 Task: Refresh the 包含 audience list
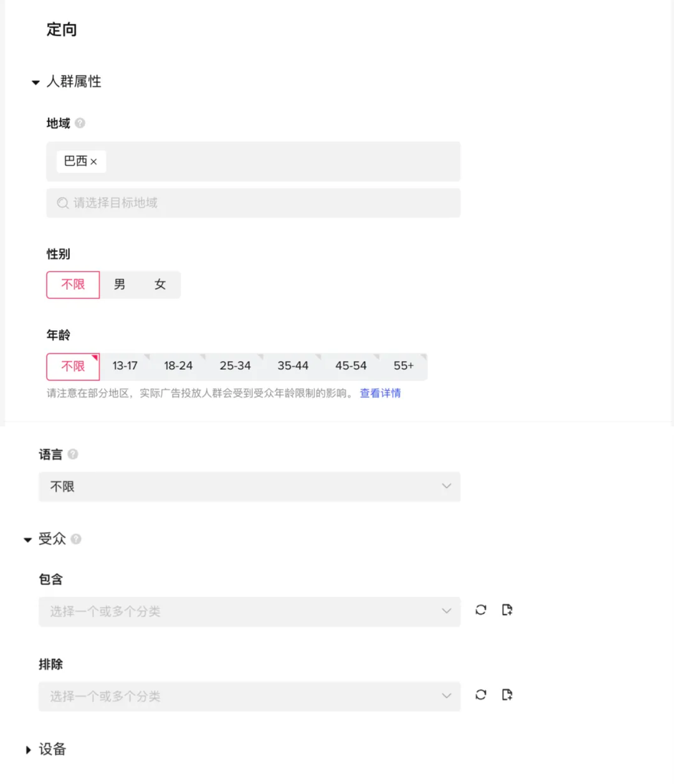[481, 610]
